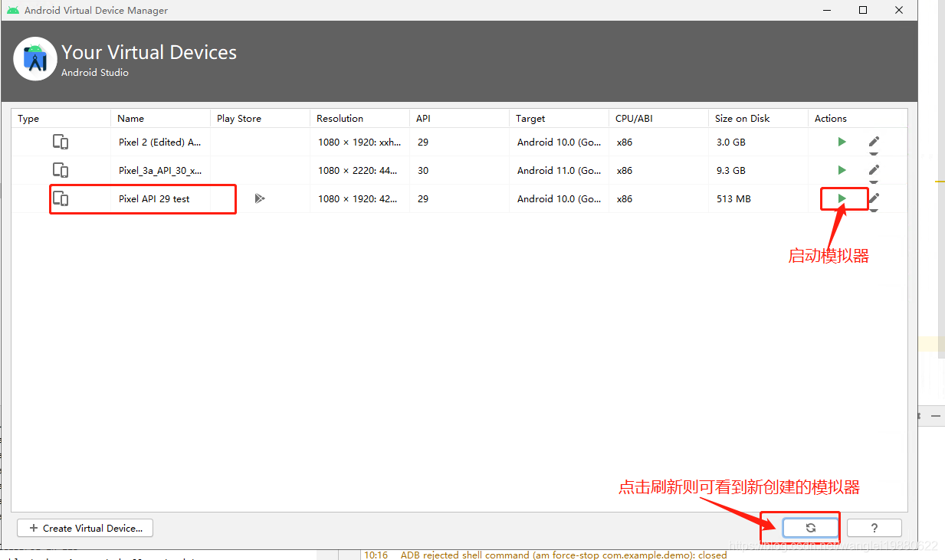Click the Android icon in title bar
This screenshot has height=560, width=945.
pos(13,10)
